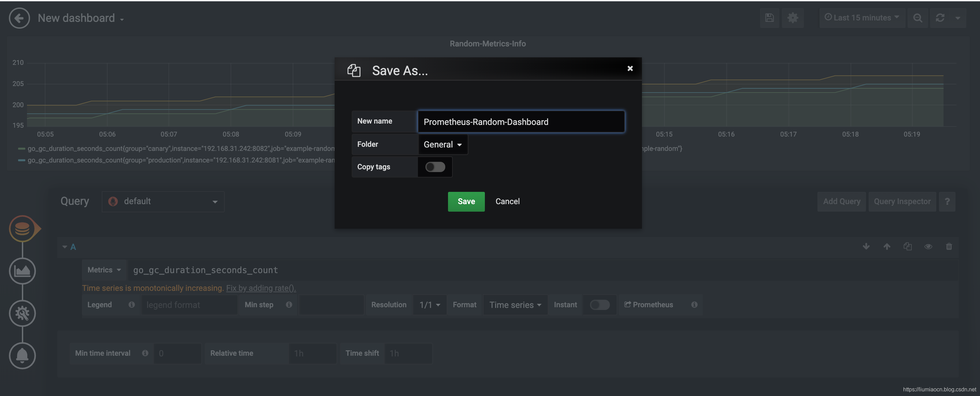
Task: Click the Relative time input field
Action: coord(312,353)
